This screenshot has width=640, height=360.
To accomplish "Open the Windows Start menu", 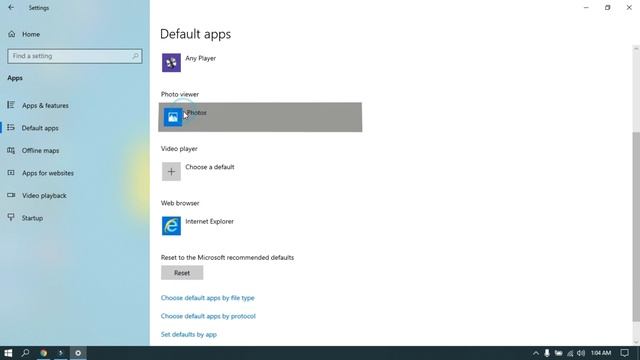I will (x=8, y=353).
